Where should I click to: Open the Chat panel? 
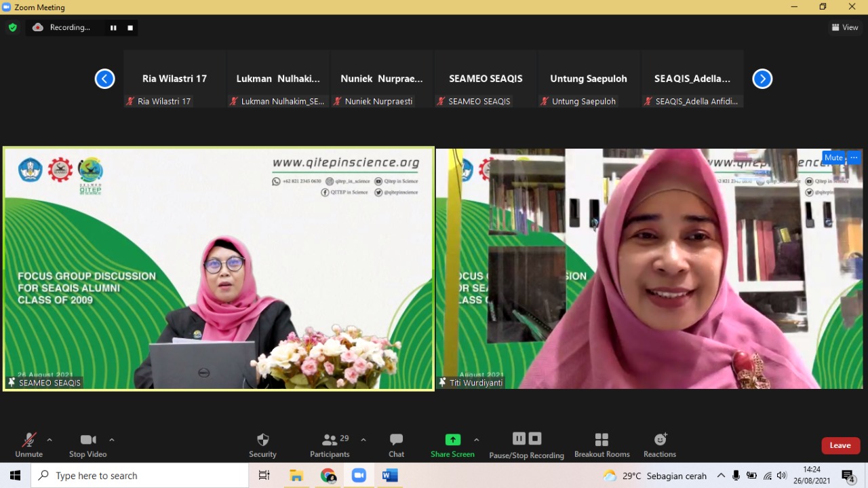[x=397, y=445]
